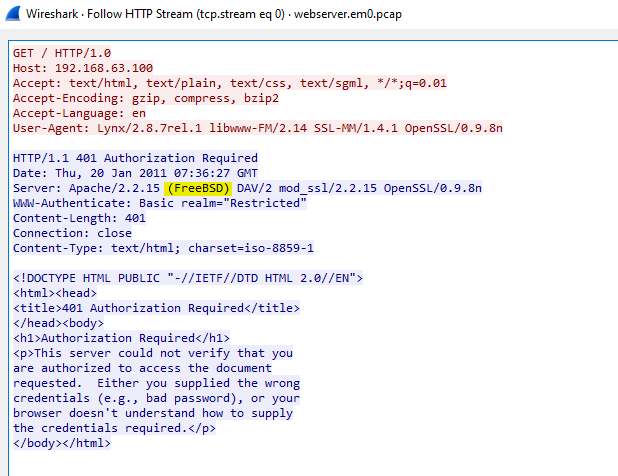Click the '</body></html>' closing line
The width and height of the screenshot is (618, 476).
pos(62,443)
